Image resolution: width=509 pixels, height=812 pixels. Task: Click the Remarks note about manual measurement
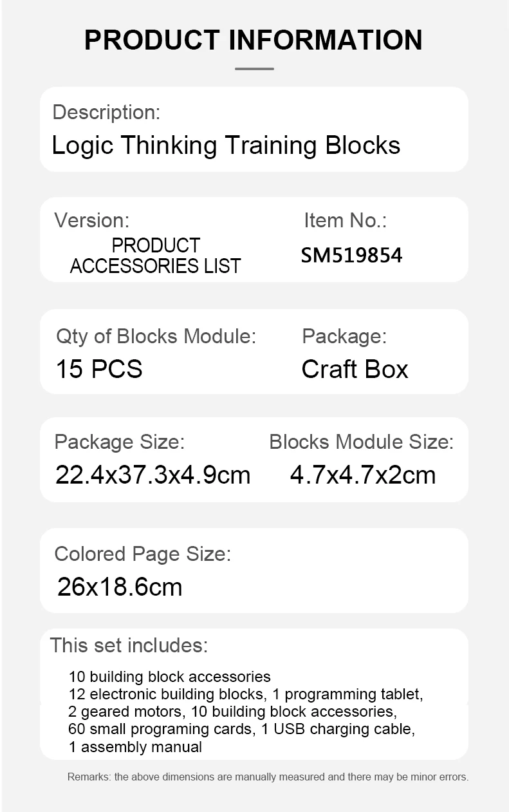[268, 777]
